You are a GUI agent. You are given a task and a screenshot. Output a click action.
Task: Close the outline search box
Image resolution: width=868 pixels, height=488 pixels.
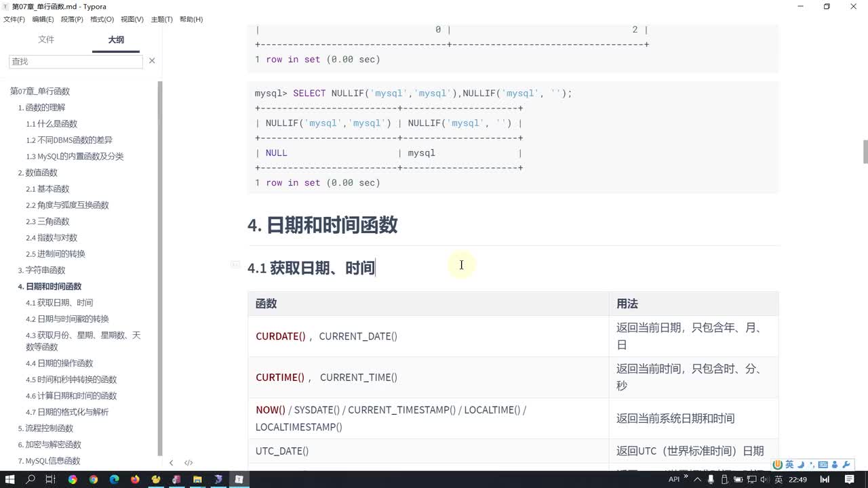(x=152, y=61)
